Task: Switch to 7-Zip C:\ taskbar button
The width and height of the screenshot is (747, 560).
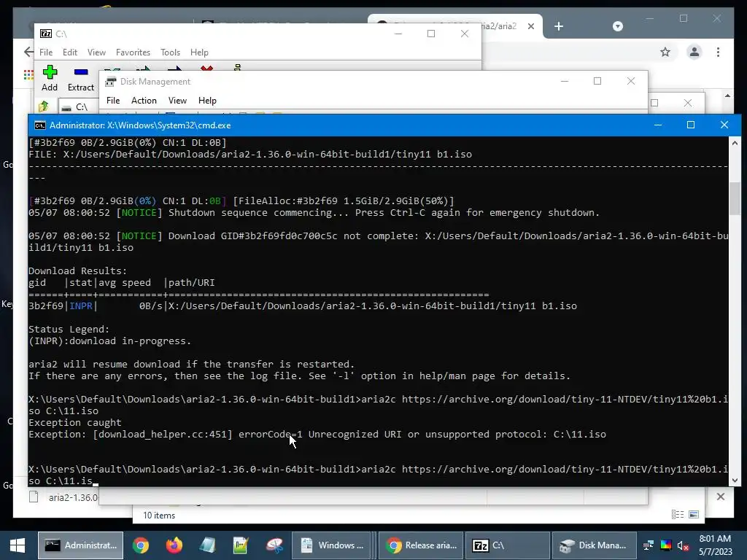Action: [x=507, y=545]
